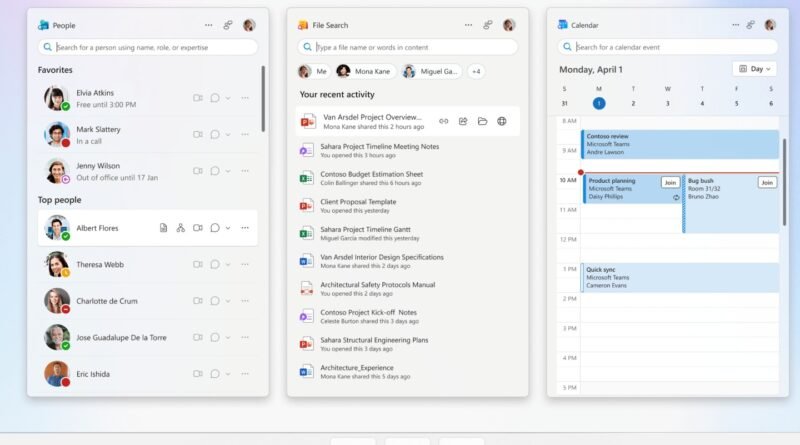Expand chat options dropdown for Eric Ishida

point(228,374)
